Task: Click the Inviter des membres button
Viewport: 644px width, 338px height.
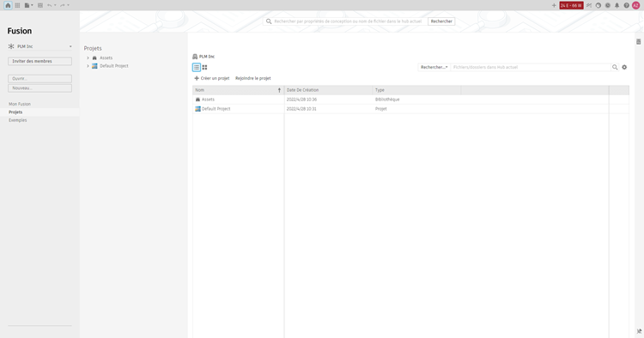Action: click(39, 61)
